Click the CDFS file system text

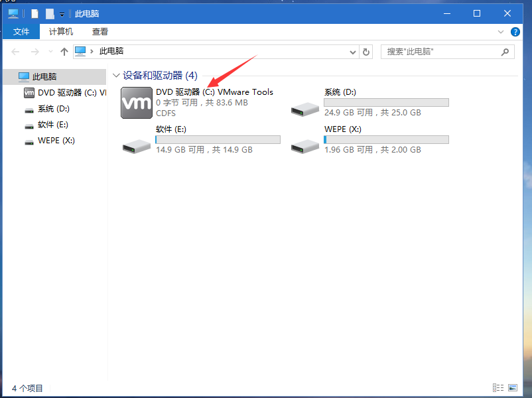(166, 113)
